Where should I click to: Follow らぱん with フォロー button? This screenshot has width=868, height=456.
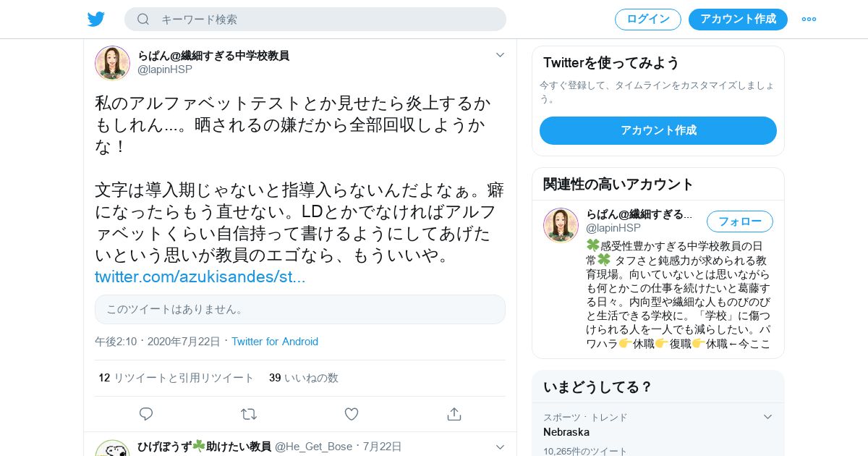[x=740, y=221]
